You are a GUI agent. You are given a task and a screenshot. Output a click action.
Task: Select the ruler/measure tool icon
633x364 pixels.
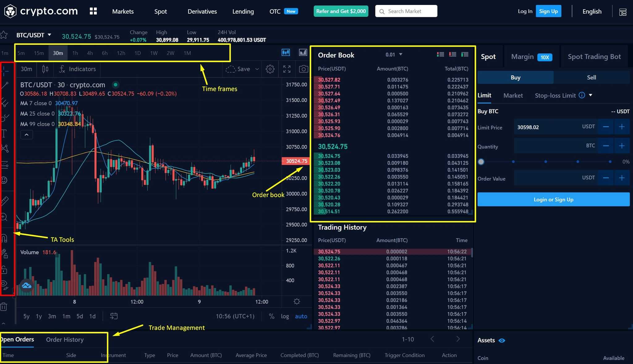pos(6,199)
